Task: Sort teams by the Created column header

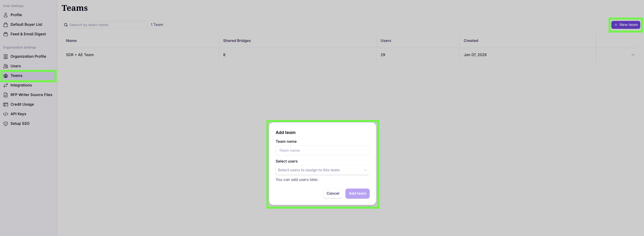Action: click(x=471, y=40)
